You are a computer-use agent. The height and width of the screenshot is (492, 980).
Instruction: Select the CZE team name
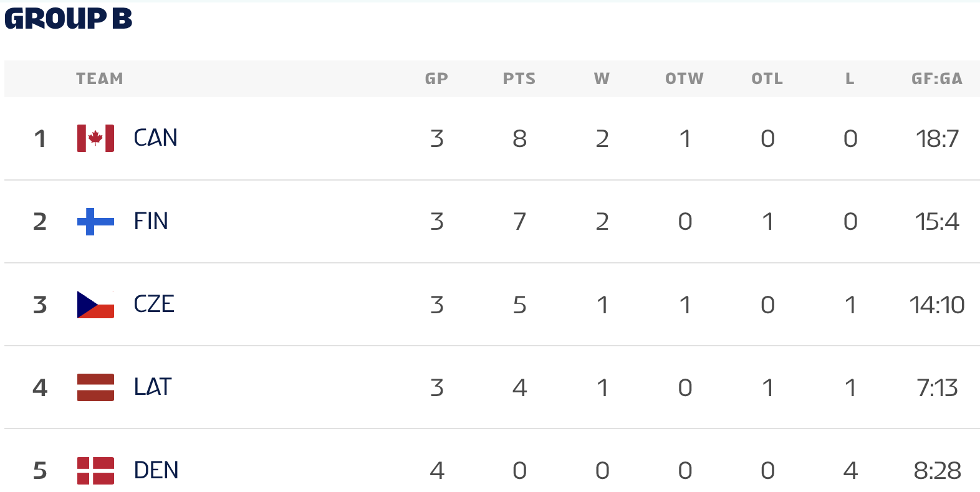pyautogui.click(x=154, y=305)
